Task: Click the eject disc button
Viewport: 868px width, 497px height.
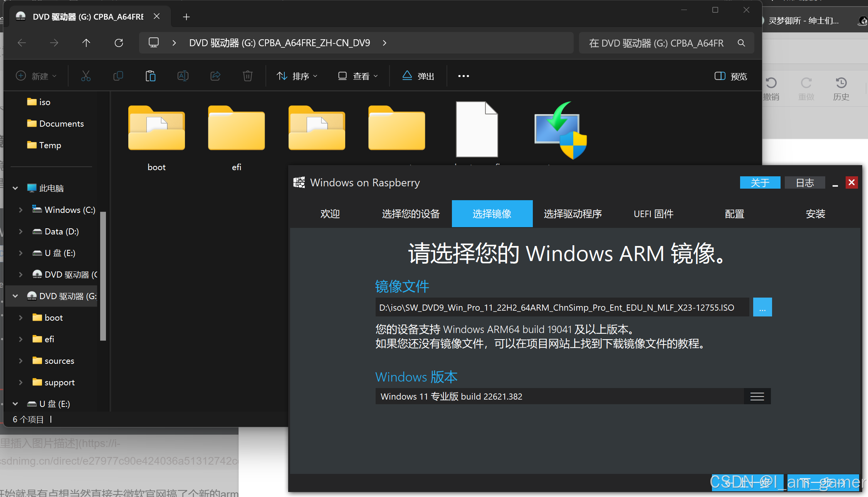Action: click(418, 76)
